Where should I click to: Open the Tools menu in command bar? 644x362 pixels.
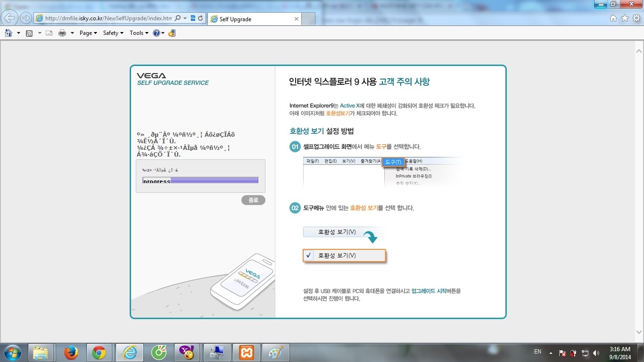[x=139, y=33]
